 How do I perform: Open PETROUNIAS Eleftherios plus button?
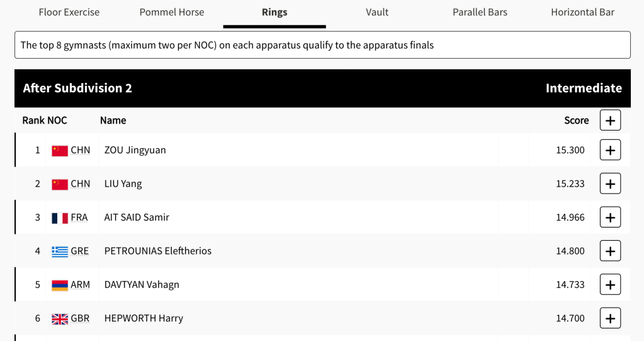[x=610, y=251]
